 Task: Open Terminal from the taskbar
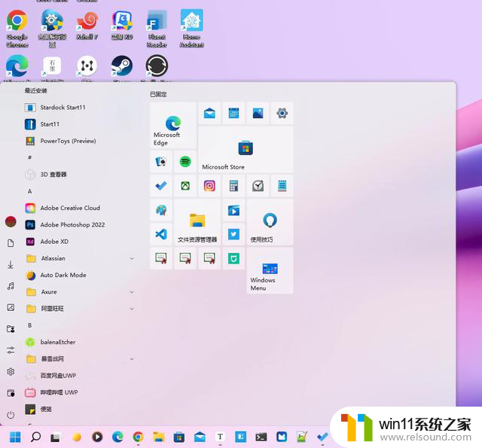click(x=261, y=437)
